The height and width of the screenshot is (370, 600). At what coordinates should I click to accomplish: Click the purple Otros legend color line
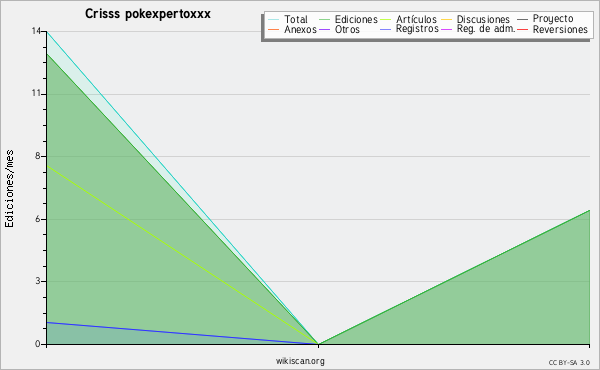324,29
